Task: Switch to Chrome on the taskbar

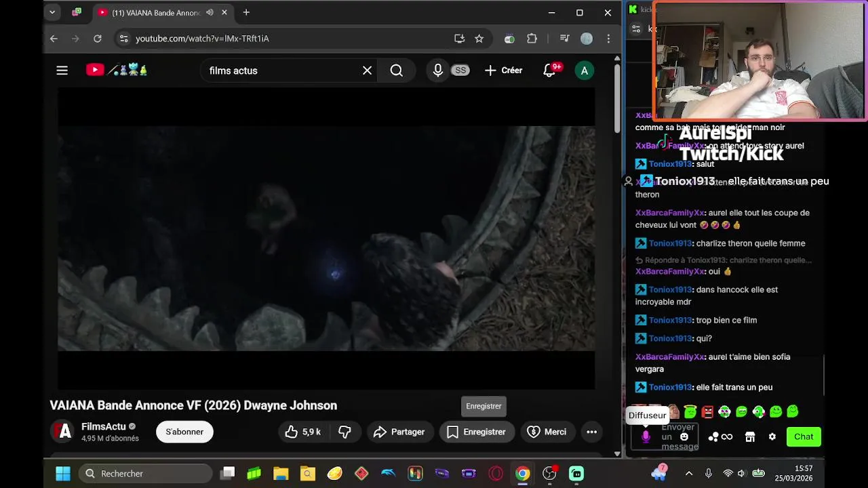Action: [522, 473]
